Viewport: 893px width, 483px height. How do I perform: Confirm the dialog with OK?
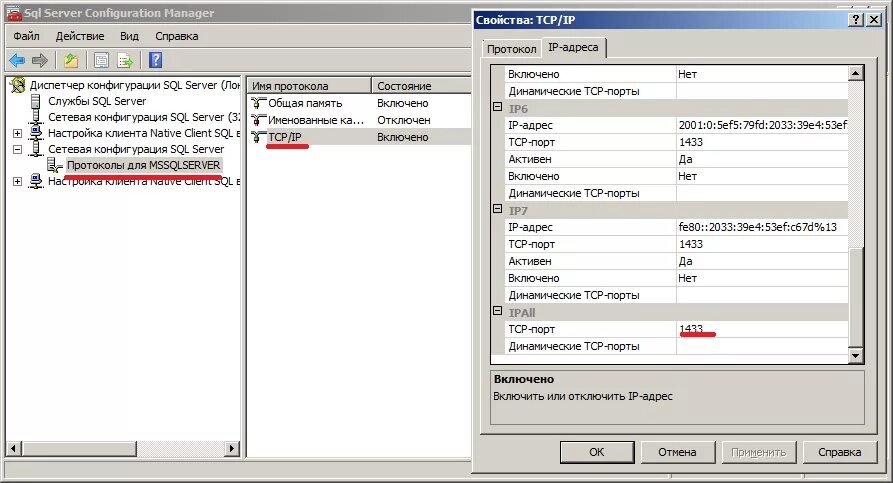click(x=597, y=452)
